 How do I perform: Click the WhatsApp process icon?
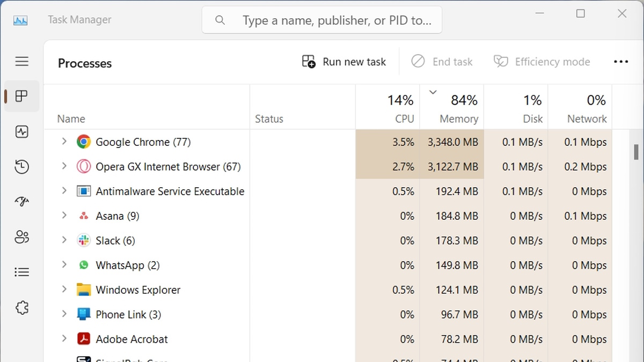click(84, 265)
